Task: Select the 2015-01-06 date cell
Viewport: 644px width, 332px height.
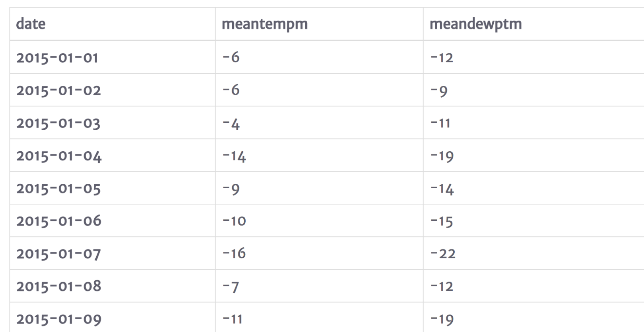Action: point(113,221)
